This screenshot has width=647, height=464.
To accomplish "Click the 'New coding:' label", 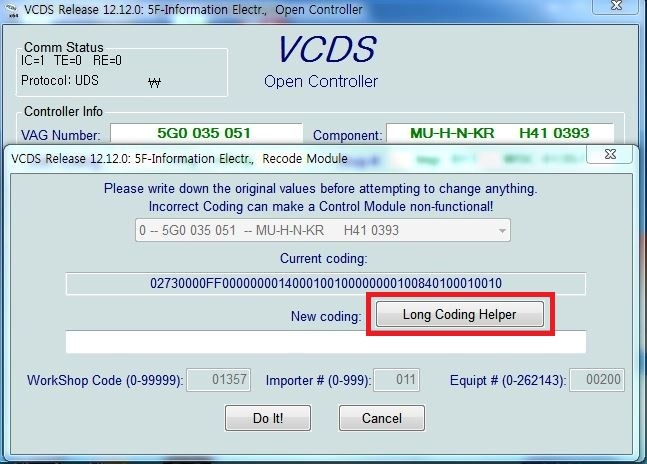I will (326, 316).
